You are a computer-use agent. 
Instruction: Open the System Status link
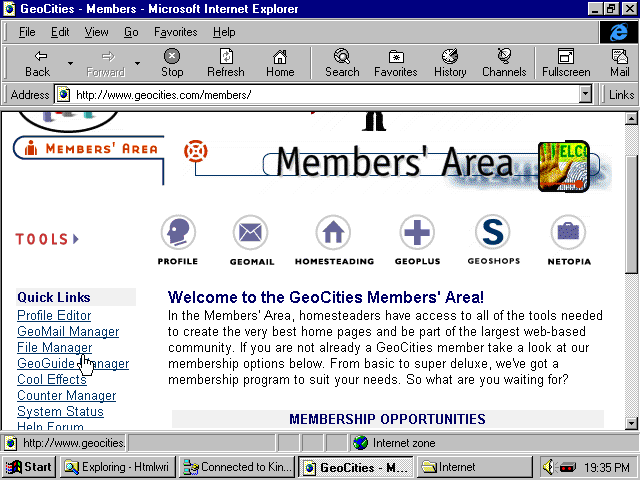click(x=60, y=411)
